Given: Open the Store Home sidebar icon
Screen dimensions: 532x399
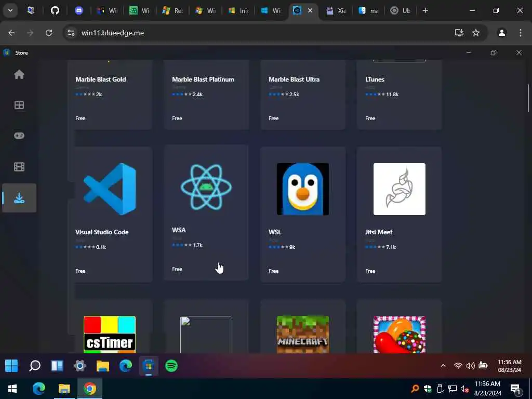Looking at the screenshot, I should click(x=19, y=74).
